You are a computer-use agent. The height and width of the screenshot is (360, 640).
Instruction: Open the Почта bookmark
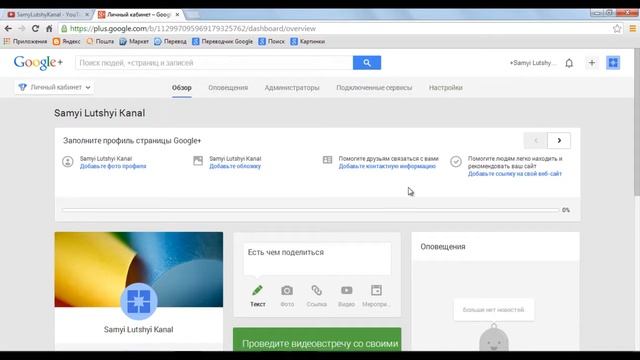click(x=100, y=41)
